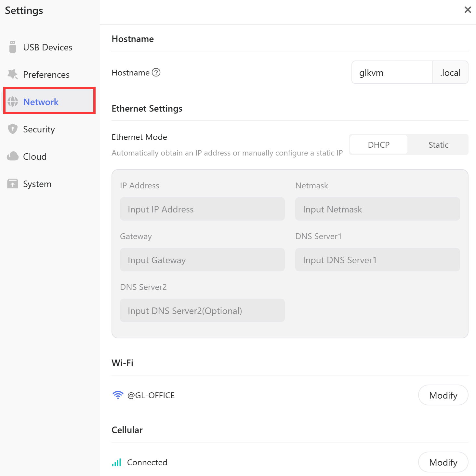Image resolution: width=476 pixels, height=476 pixels.
Task: Click the Input DNS Server1 field
Action: [x=377, y=260]
